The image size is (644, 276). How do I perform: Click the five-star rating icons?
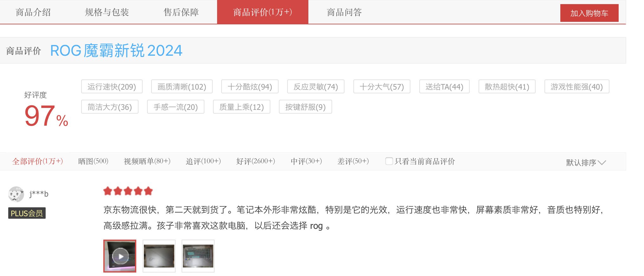tap(128, 191)
